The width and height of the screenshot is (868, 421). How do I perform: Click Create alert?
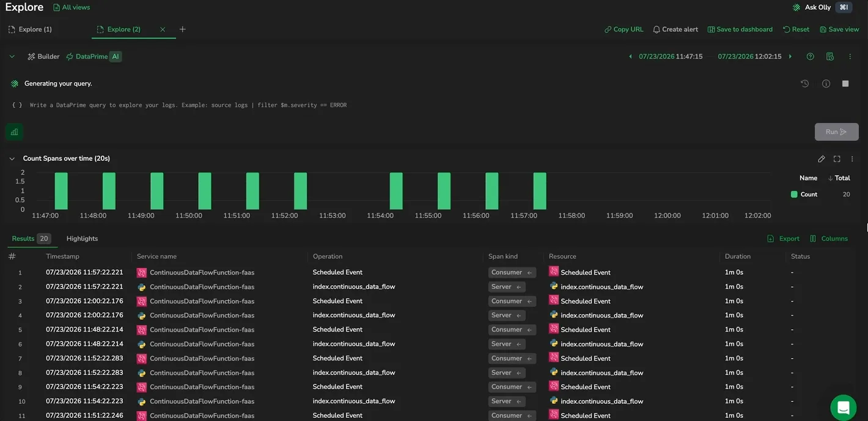point(675,29)
